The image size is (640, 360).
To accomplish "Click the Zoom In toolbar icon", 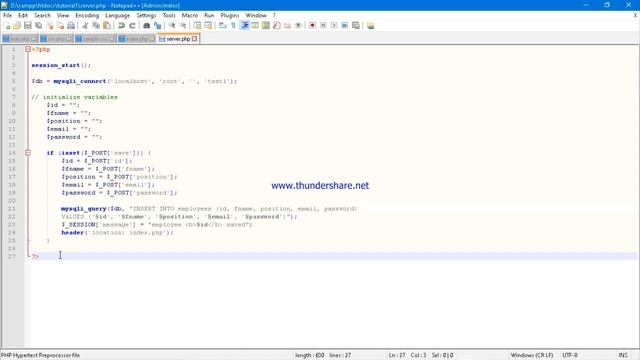I will pos(172,26).
